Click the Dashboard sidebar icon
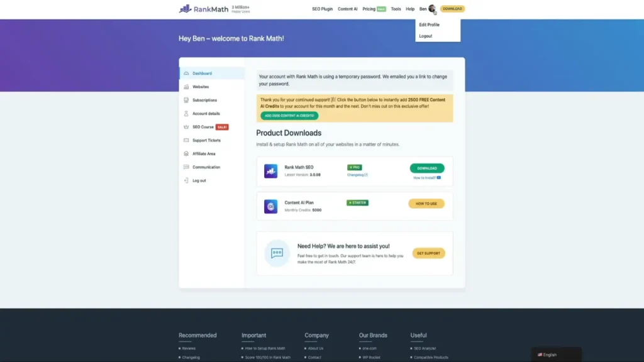644x362 pixels. coord(186,74)
